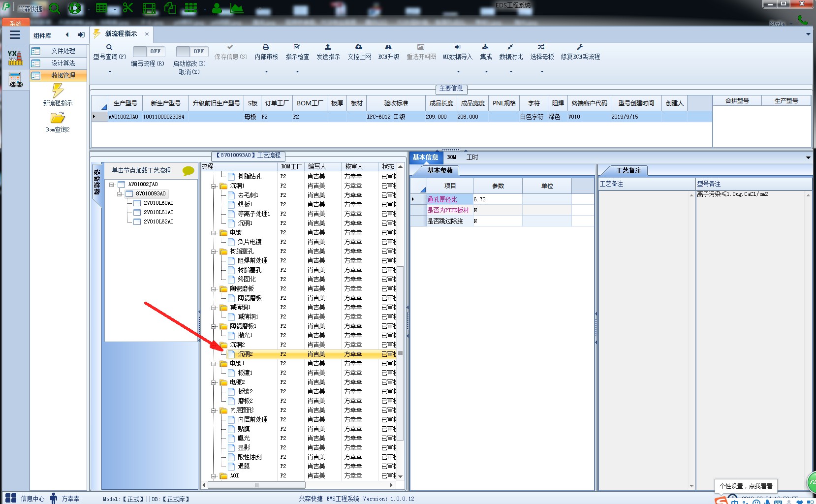Screen dimensions: 816x504
Task: Open the green lifebuoy help icon
Action: 75,8
